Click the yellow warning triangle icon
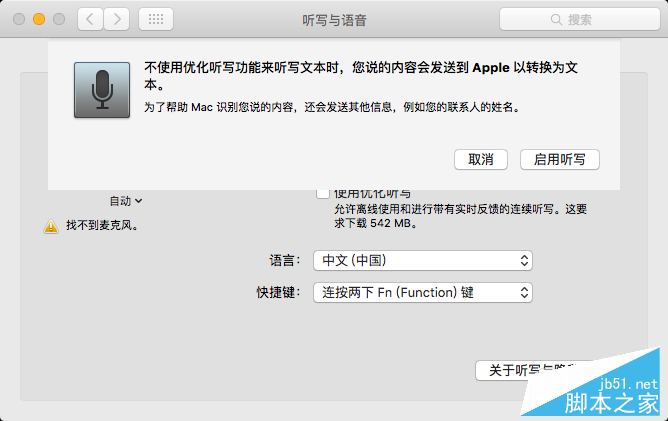Image resolution: width=668 pixels, height=421 pixels. click(50, 227)
